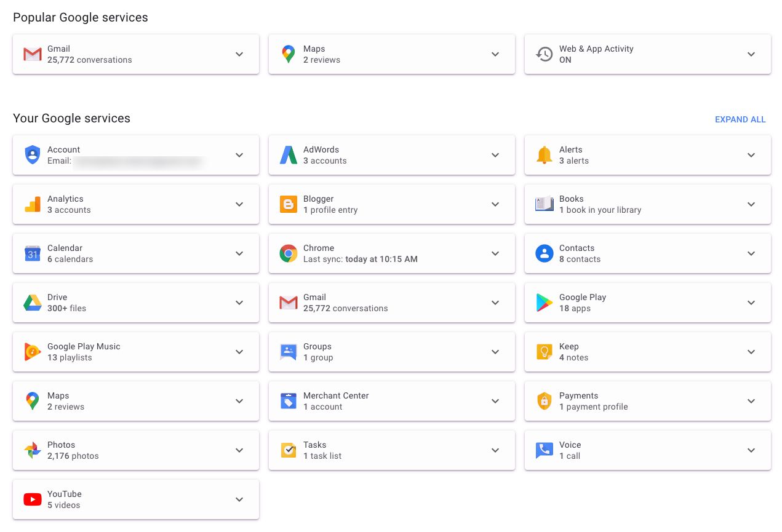The width and height of the screenshot is (782, 532).
Task: Click the YouTube play icon
Action: point(33,499)
